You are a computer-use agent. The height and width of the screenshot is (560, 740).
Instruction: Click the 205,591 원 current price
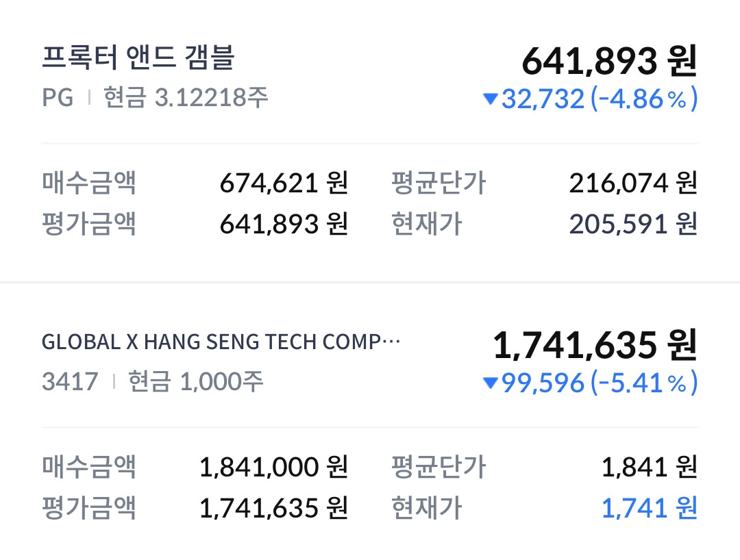(x=632, y=224)
